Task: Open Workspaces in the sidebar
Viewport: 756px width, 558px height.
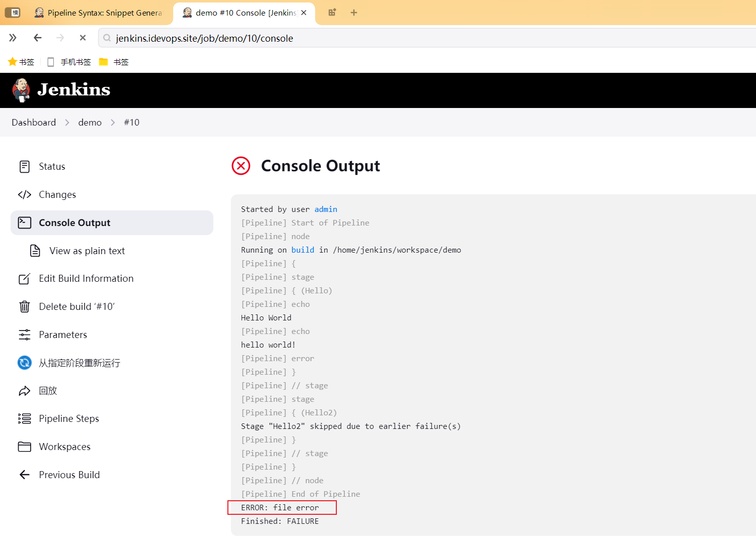Action: tap(112, 447)
